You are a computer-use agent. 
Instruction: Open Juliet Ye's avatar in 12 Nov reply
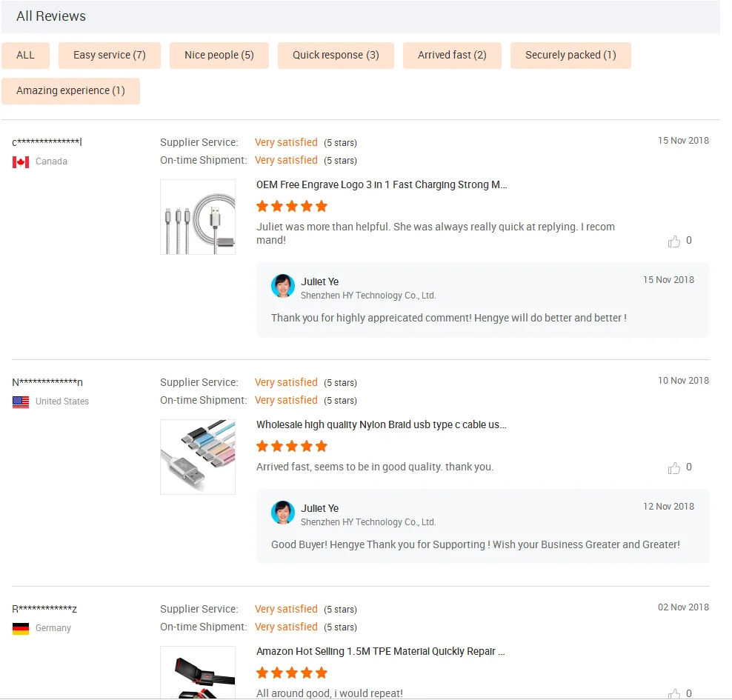(283, 513)
